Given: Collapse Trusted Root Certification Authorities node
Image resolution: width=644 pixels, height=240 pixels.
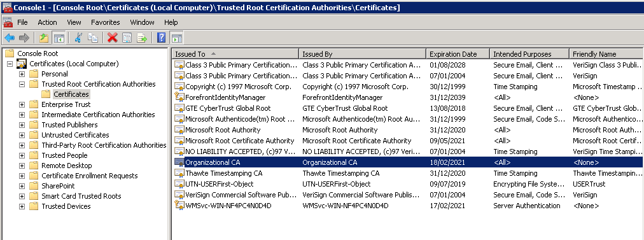Looking at the screenshot, I should click(x=22, y=84).
